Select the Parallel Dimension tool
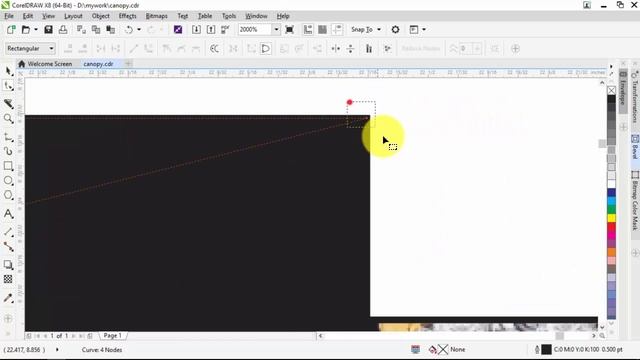Screen dimensions: 640x360 point(8,232)
